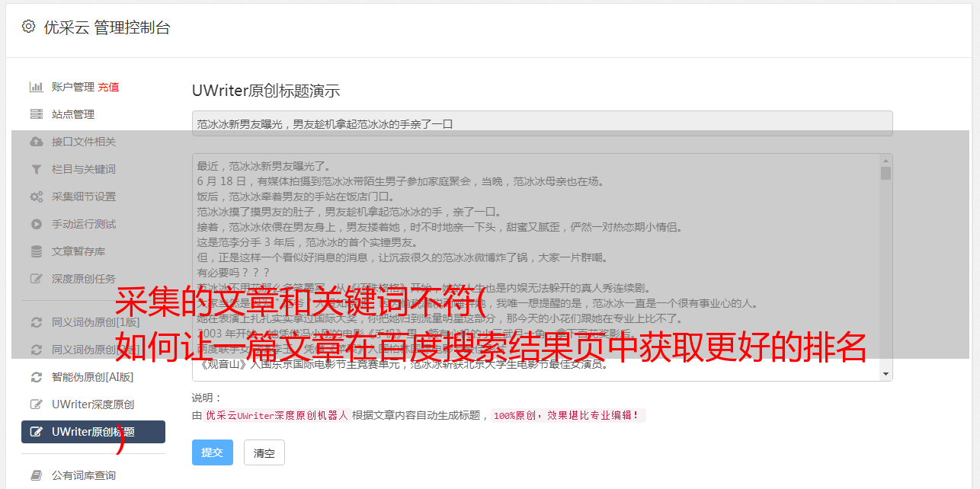This screenshot has width=980, height=489.
Task: Open 采集细节设置 gears icon
Action: pos(36,197)
